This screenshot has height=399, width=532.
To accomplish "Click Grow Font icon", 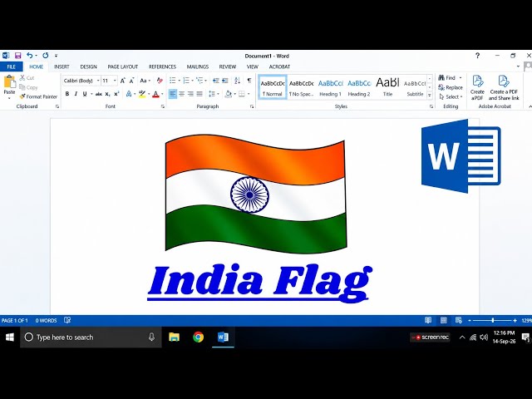I will (x=123, y=81).
